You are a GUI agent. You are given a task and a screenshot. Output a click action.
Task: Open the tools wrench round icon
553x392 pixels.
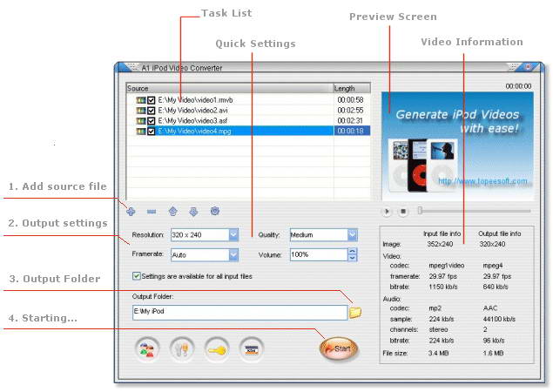pos(182,349)
